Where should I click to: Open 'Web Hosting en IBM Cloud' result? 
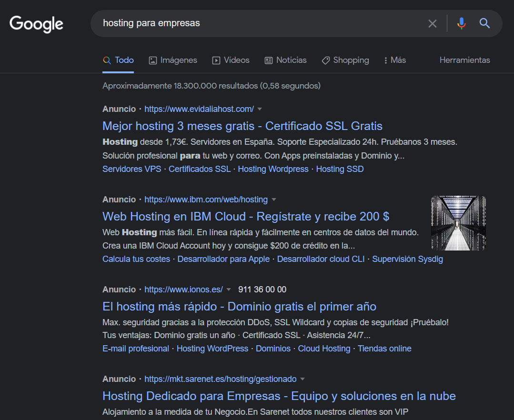245,217
